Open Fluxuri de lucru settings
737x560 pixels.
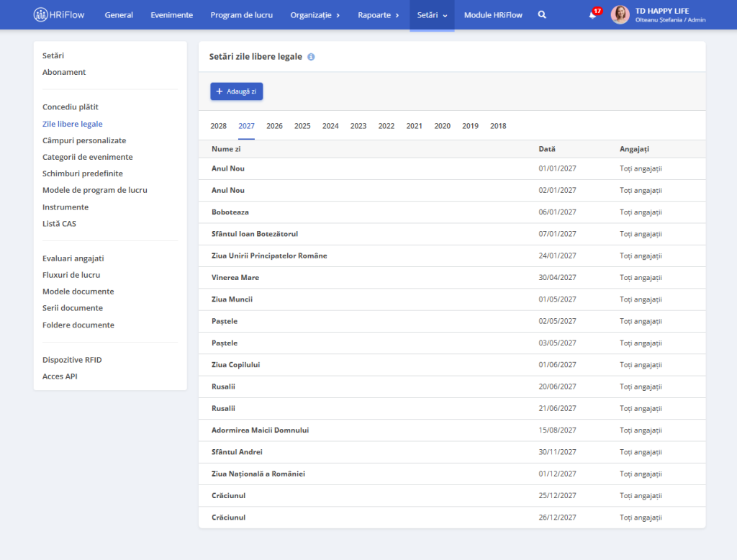(71, 274)
